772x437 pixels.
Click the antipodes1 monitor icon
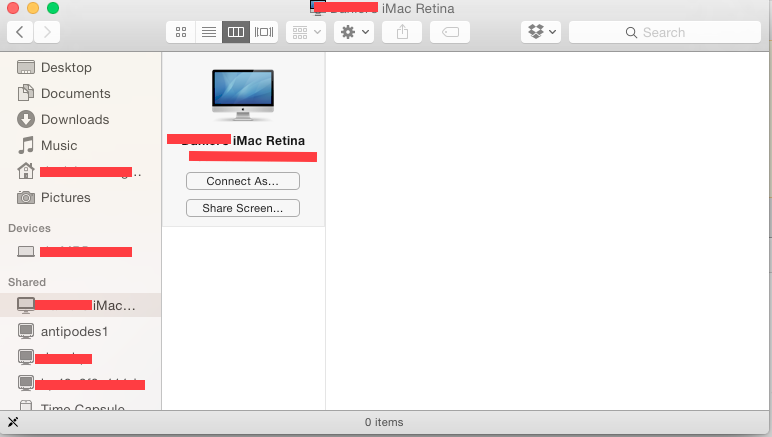tap(26, 331)
